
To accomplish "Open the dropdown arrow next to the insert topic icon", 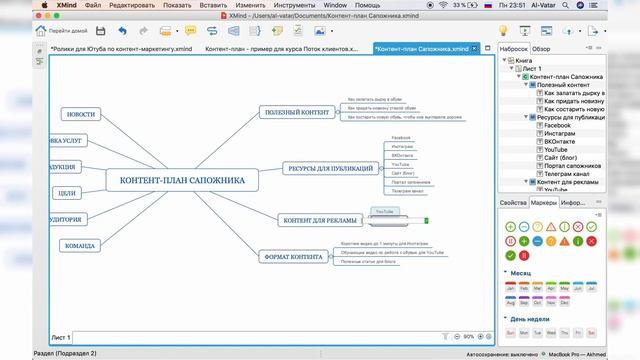I will tap(177, 31).
